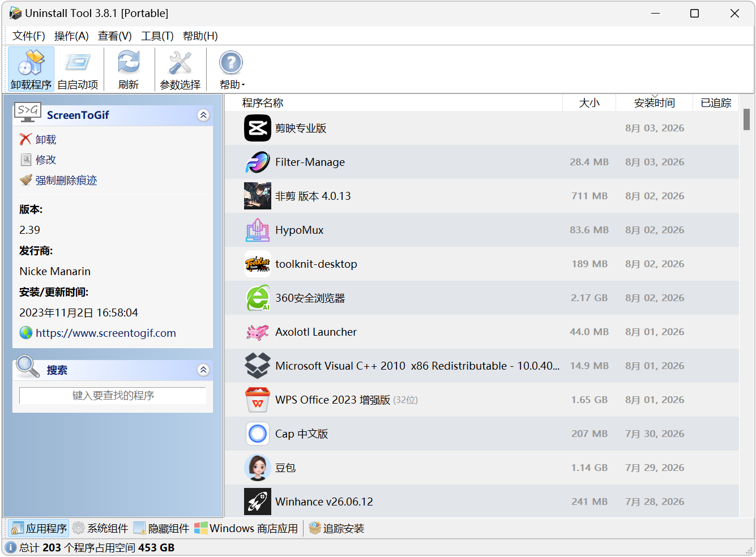Click the 241 MB size of Winhance
Image resolution: width=756 pixels, height=557 pixels.
point(590,502)
